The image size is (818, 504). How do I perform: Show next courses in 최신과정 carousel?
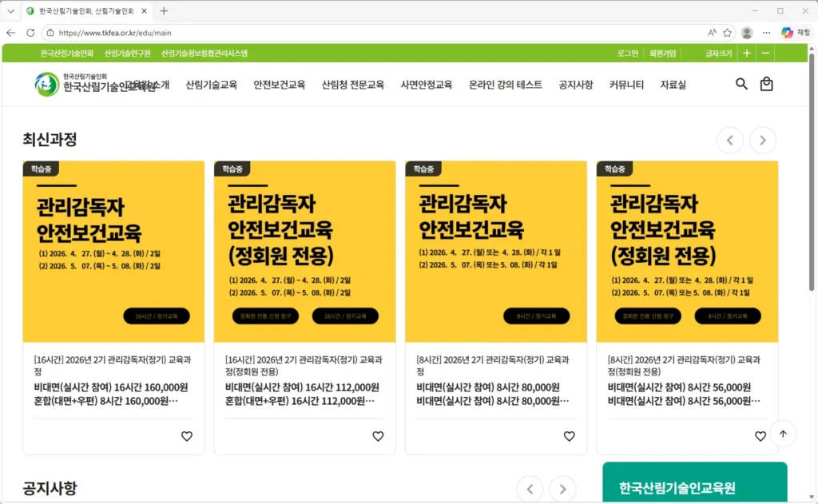click(x=763, y=141)
